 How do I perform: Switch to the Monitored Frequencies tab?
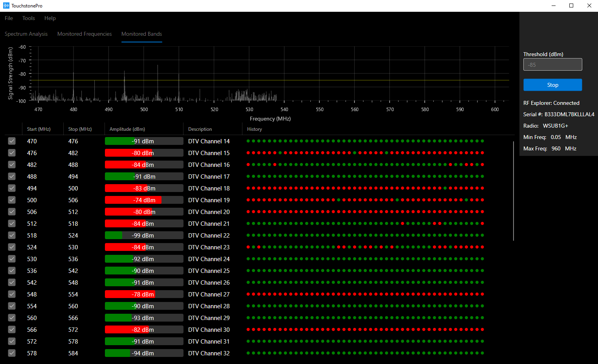(x=84, y=34)
